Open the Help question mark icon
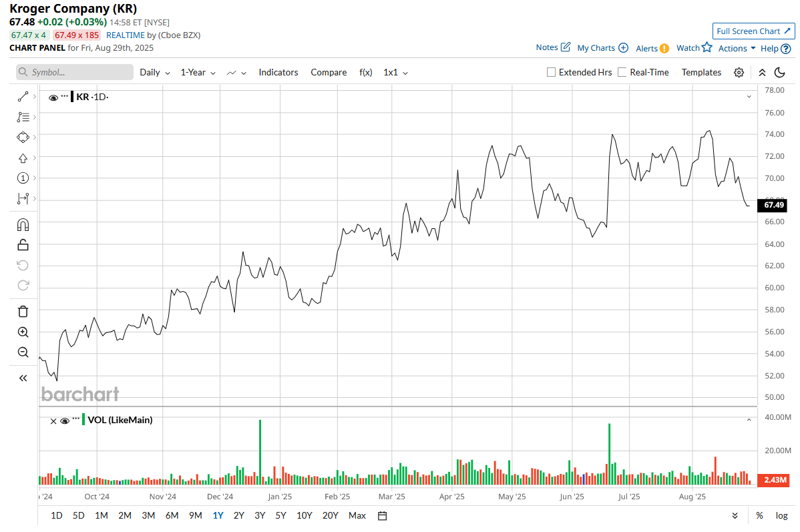Image resolution: width=800 pixels, height=532 pixels. click(x=786, y=49)
